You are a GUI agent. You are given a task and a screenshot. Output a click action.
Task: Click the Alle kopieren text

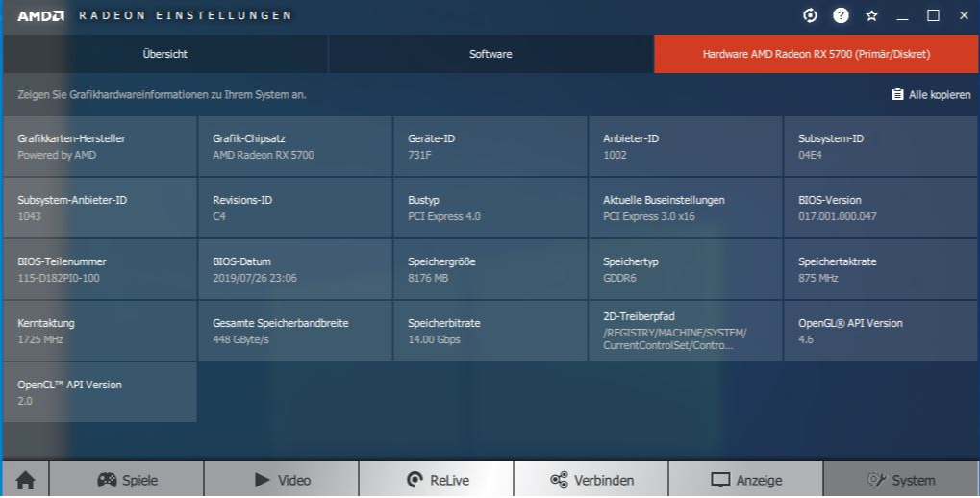[940, 95]
